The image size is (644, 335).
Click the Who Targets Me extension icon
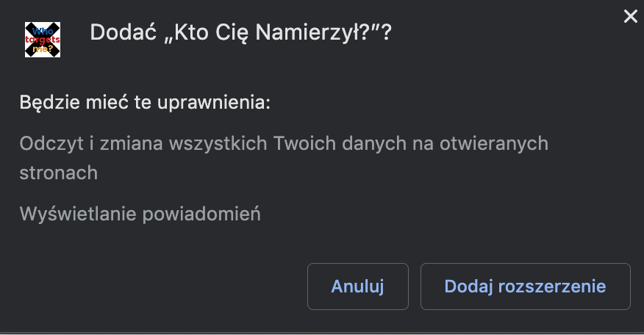coord(43,40)
